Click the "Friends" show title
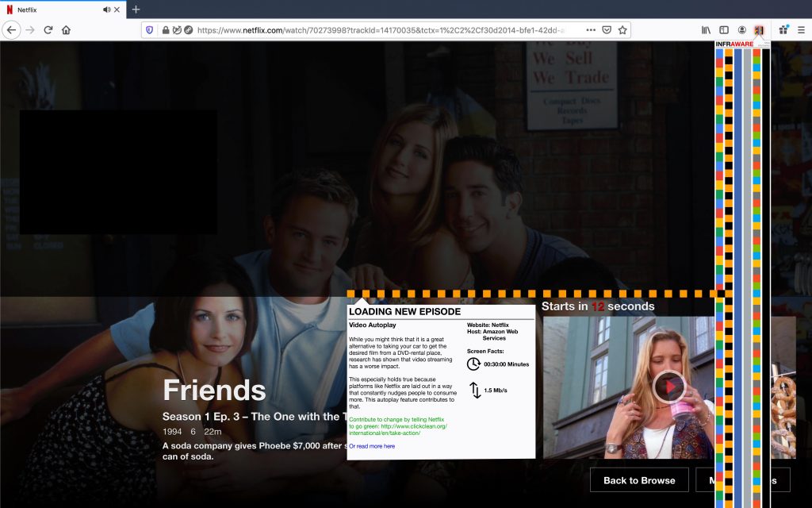 (214, 391)
